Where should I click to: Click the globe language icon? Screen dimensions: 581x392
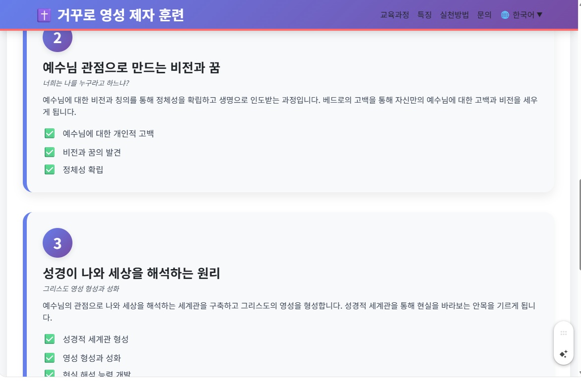click(x=505, y=15)
